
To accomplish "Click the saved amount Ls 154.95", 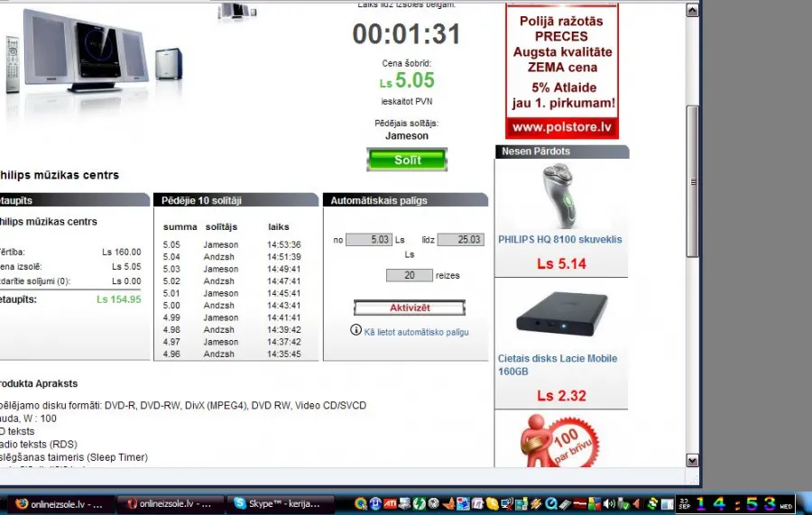I will point(118,299).
